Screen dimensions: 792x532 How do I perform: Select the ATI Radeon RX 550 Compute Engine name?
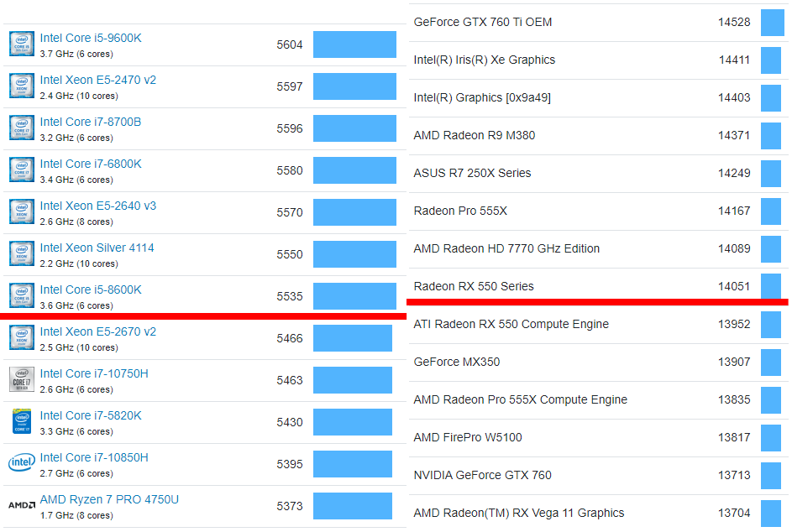(x=511, y=324)
